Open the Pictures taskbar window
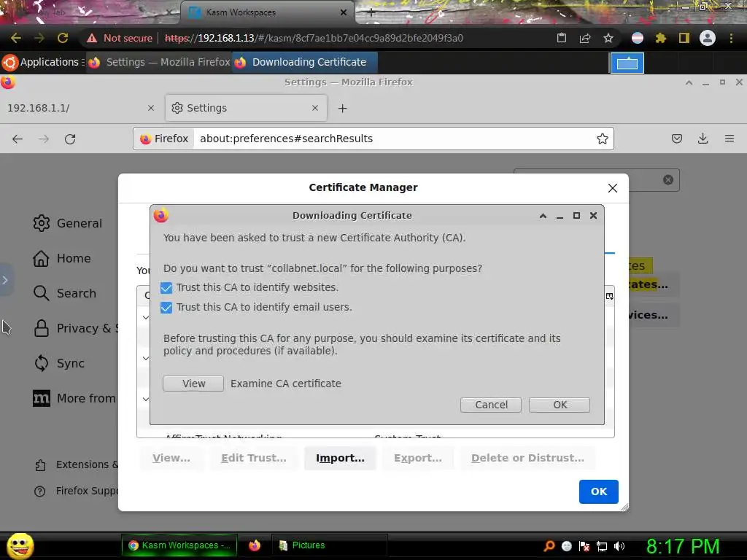This screenshot has height=560, width=747. pos(329,545)
